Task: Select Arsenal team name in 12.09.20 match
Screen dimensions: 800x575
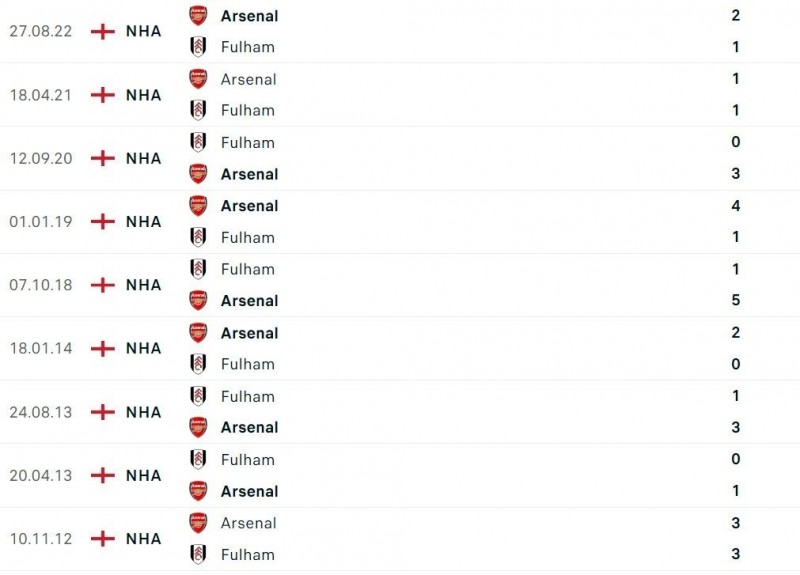Action: pos(249,174)
